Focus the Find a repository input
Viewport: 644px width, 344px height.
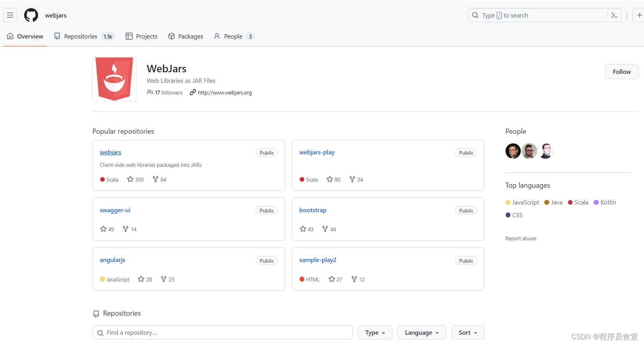pos(222,332)
